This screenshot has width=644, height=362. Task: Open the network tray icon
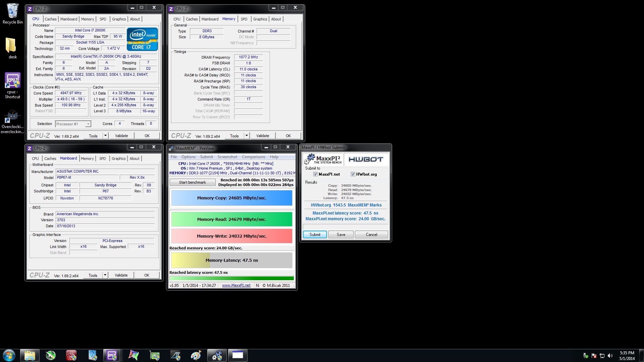coord(602,356)
